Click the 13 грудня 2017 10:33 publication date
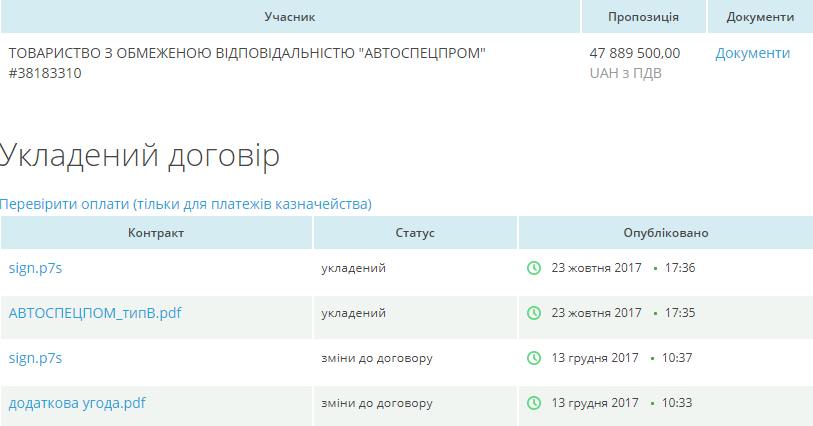The image size is (813, 426). pos(622,403)
